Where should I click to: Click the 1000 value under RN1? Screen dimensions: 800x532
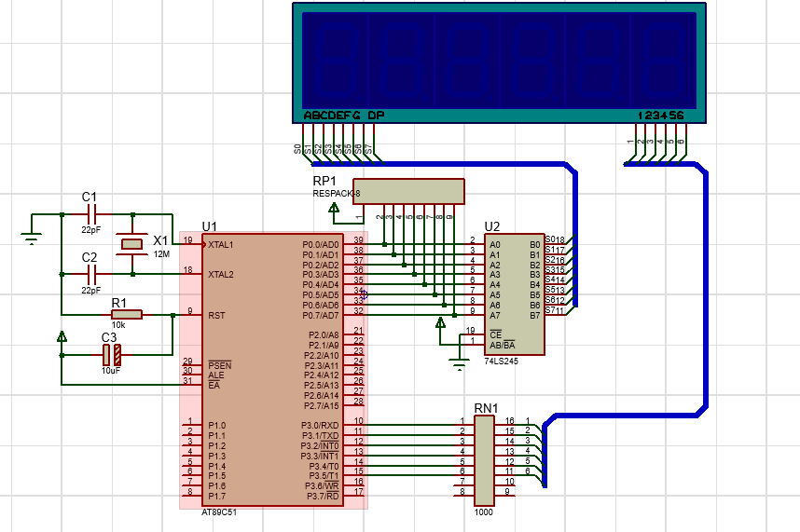tap(483, 512)
